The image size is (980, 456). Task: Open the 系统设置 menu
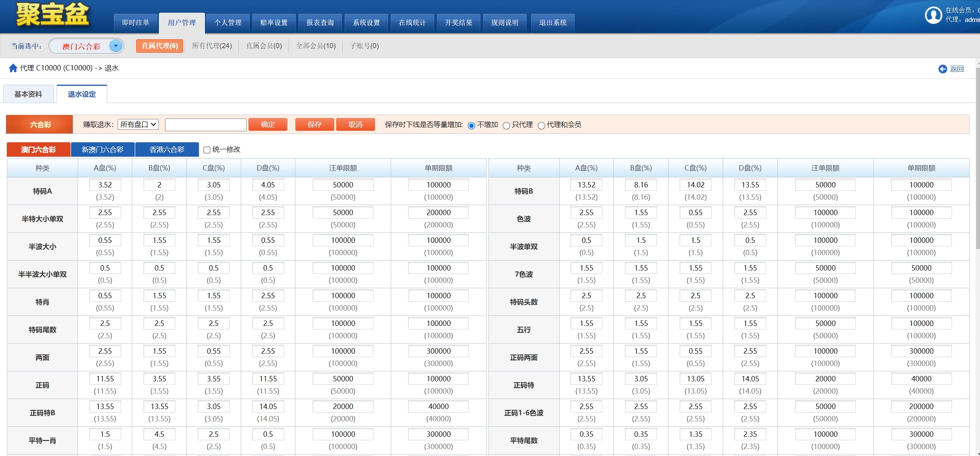click(x=366, y=23)
